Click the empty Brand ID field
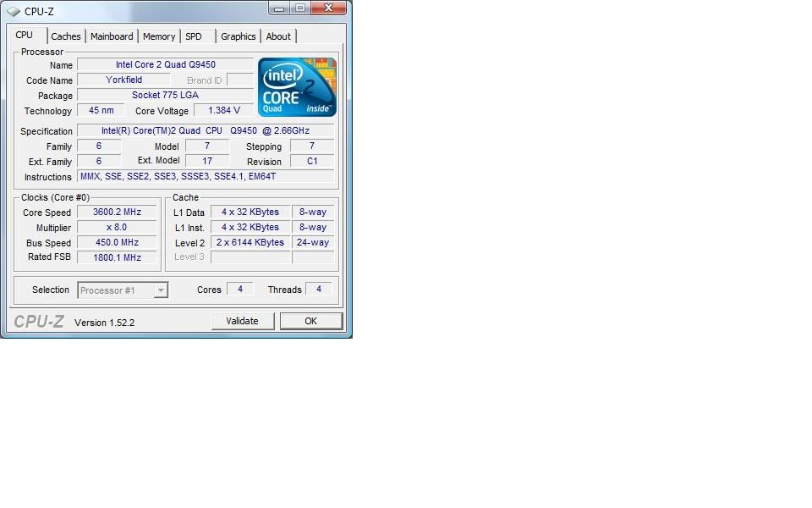812x508 pixels. click(x=240, y=80)
